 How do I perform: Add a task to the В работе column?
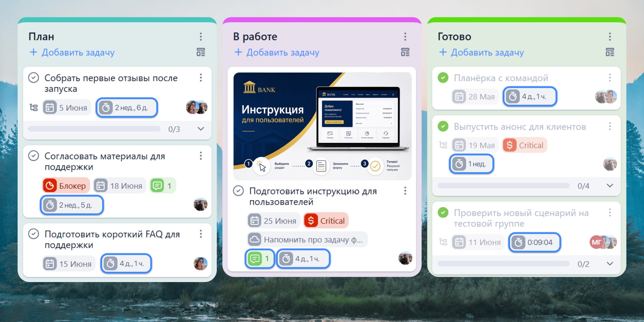click(277, 52)
